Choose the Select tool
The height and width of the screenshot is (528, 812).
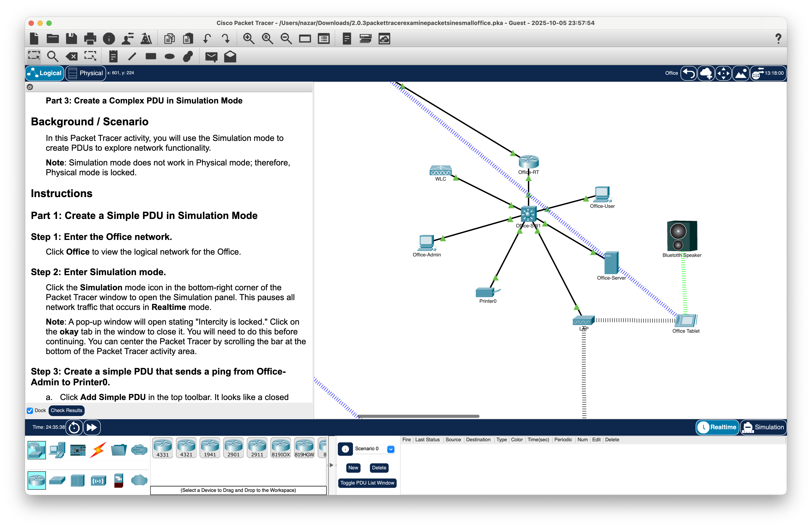tap(34, 56)
